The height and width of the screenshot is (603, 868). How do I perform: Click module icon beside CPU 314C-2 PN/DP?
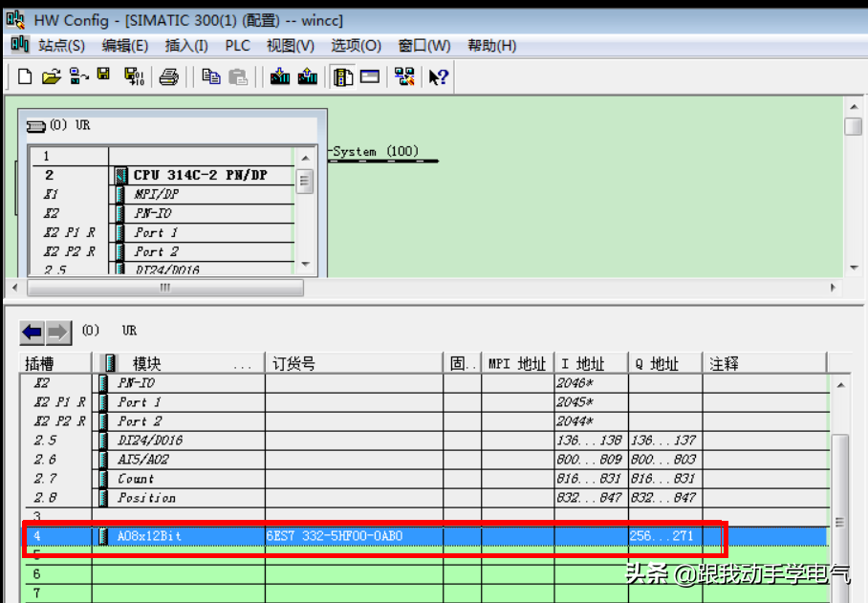120,176
